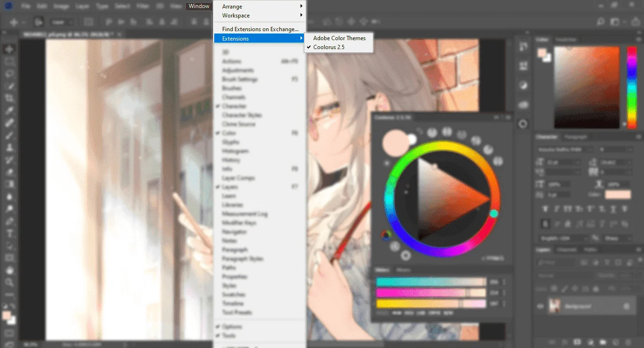
Task: Select the Eraser tool
Action: tap(9, 172)
